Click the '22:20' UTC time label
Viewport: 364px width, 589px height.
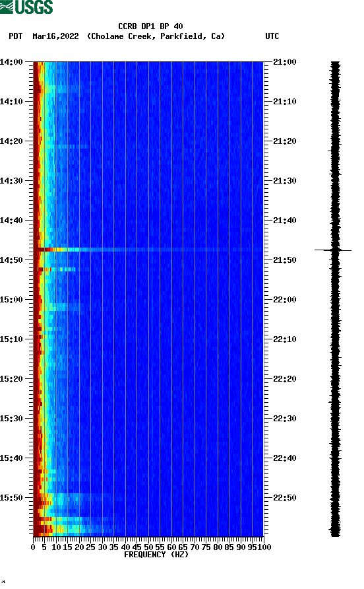point(285,379)
